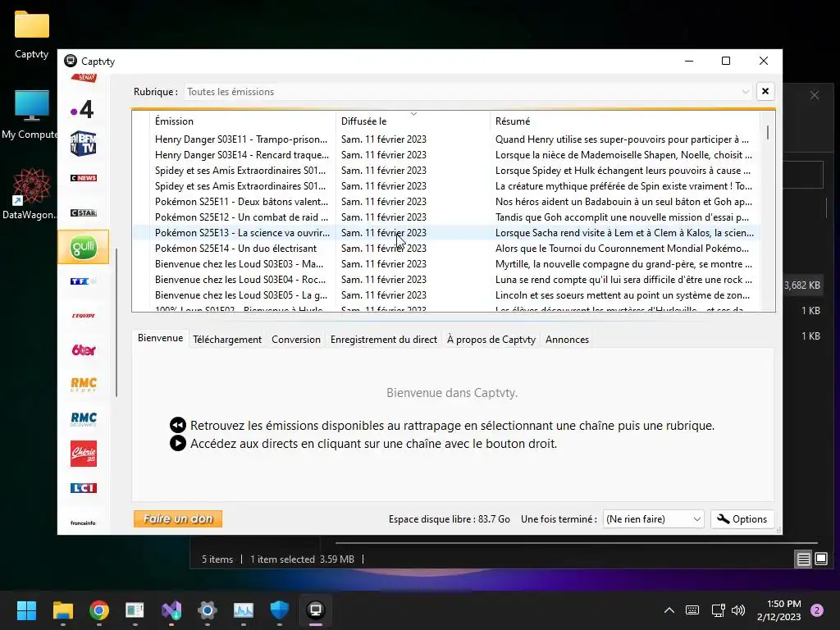Click the volume icon in system tray

pos(738,610)
